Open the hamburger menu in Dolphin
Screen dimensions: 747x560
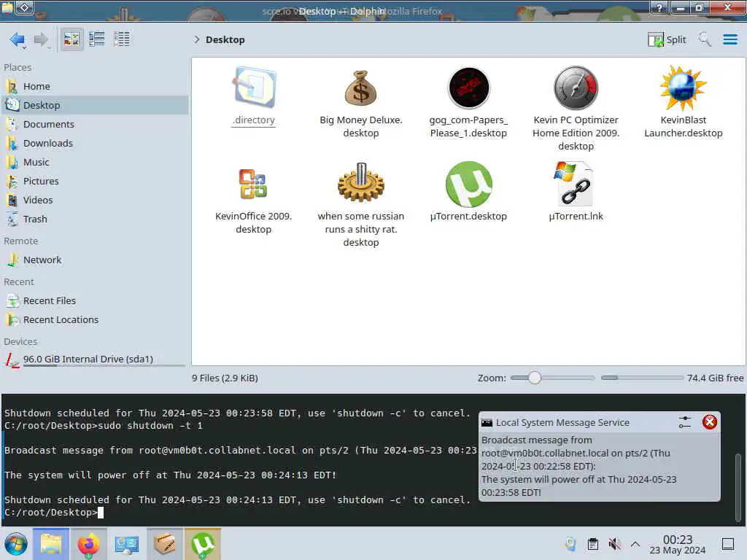[729, 39]
